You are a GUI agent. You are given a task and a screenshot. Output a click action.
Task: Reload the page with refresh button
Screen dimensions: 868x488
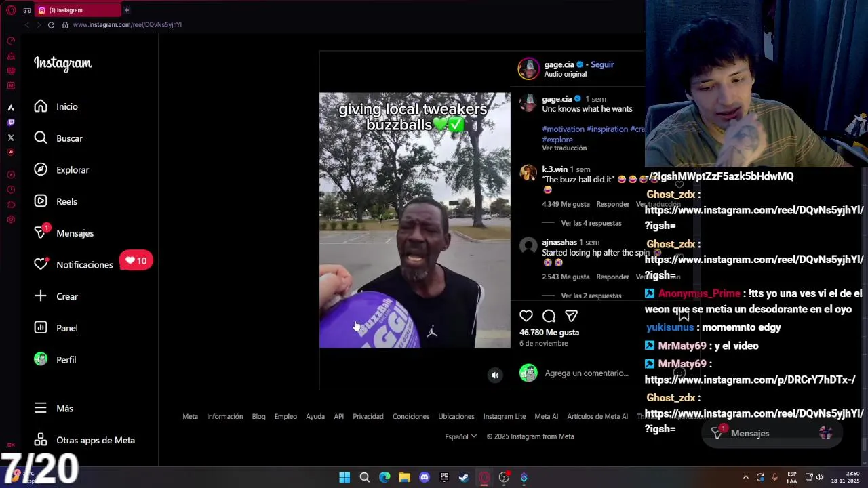51,25
